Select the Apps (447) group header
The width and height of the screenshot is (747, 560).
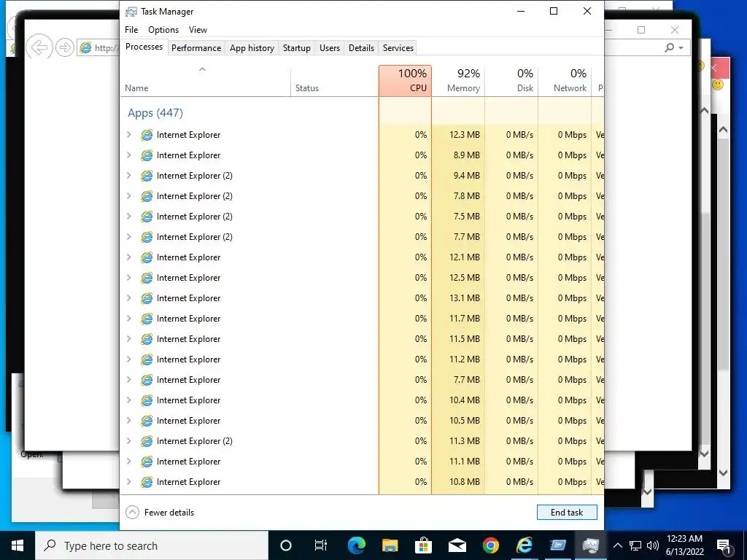(x=155, y=113)
